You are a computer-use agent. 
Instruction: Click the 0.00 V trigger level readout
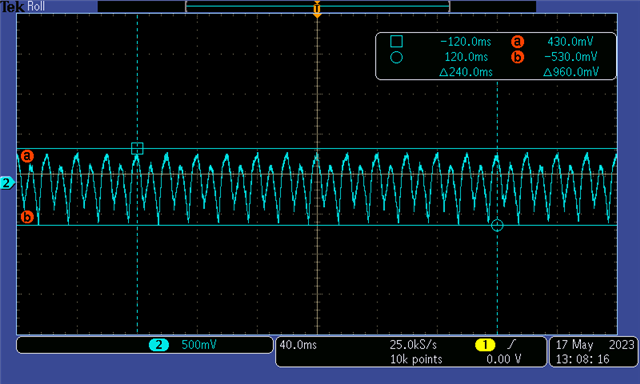504,359
